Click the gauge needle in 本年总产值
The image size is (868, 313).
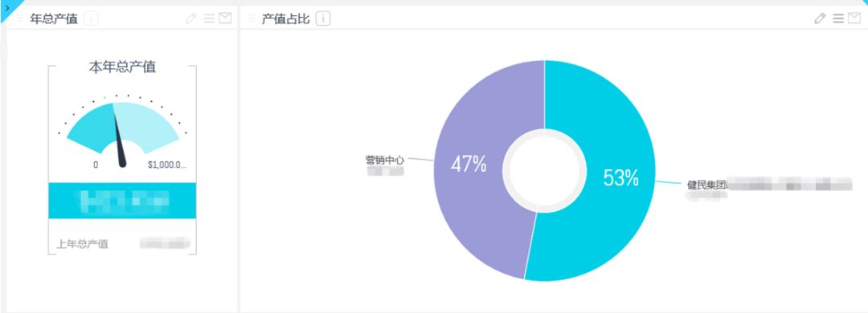click(x=118, y=138)
